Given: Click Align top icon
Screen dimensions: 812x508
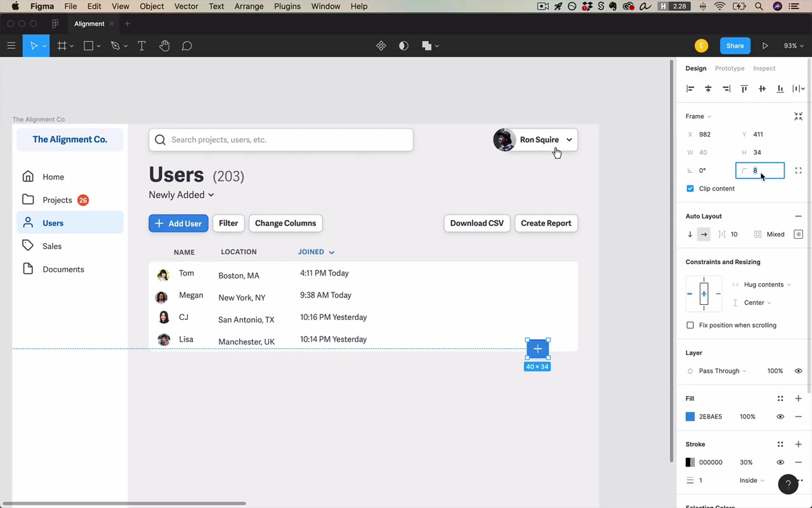Looking at the screenshot, I should point(744,89).
